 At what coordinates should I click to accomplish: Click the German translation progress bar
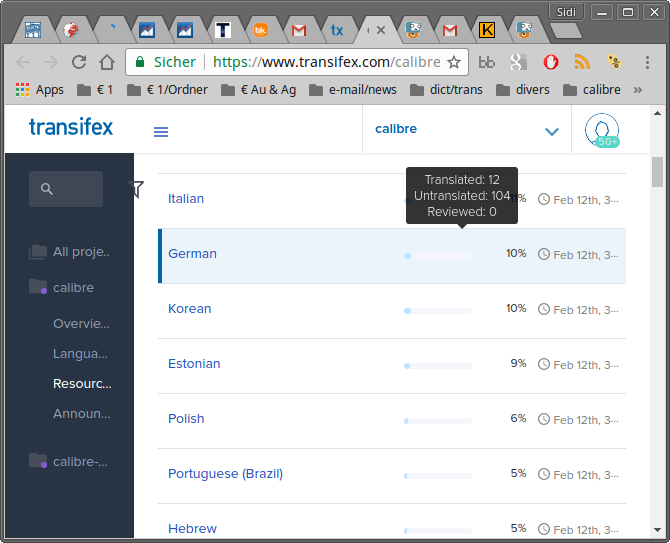click(438, 256)
